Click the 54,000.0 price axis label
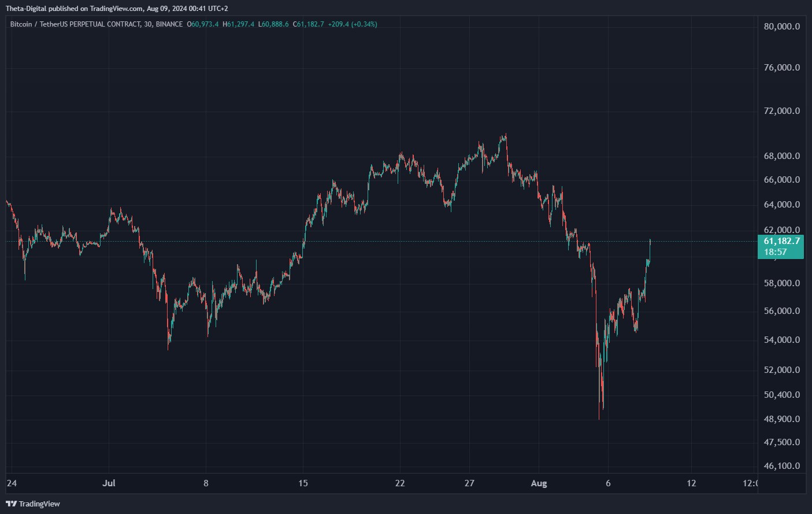 click(x=782, y=340)
